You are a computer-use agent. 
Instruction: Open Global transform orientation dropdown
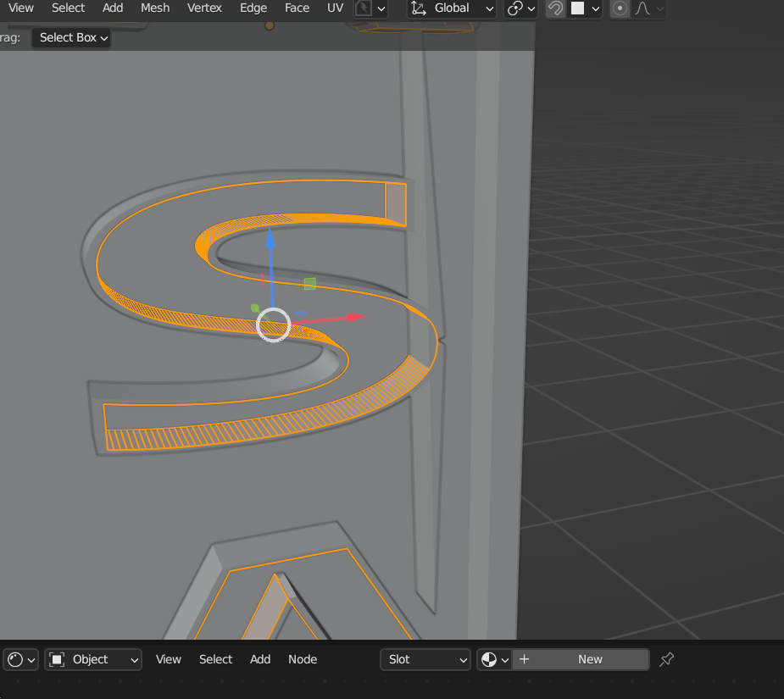[453, 8]
